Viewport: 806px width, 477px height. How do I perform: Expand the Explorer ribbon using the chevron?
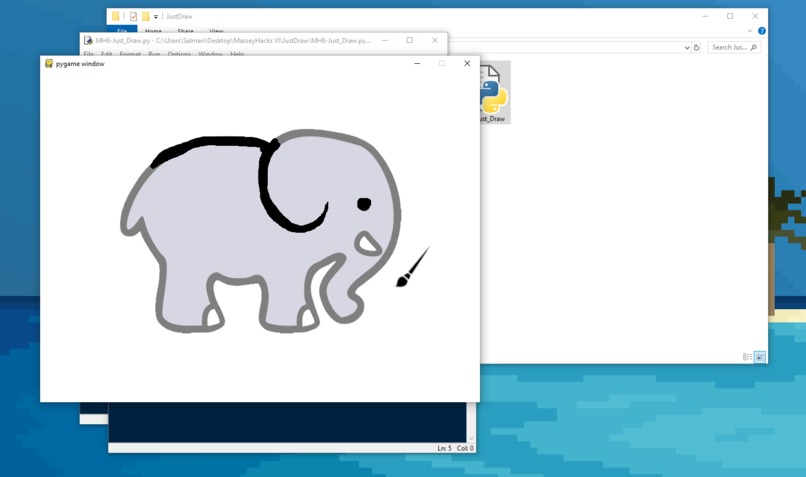pos(749,31)
